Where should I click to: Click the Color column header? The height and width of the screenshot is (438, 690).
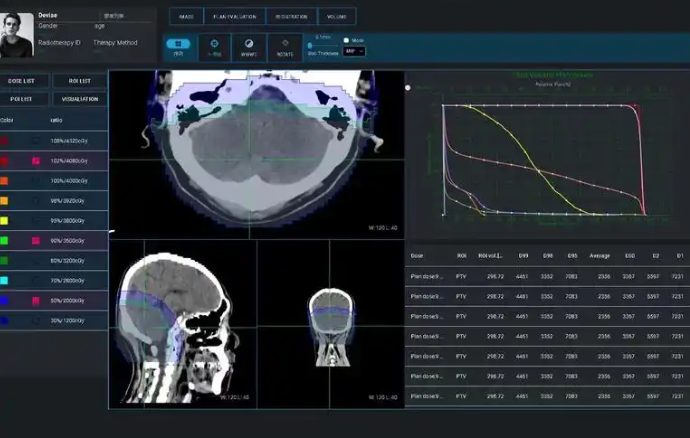click(7, 120)
